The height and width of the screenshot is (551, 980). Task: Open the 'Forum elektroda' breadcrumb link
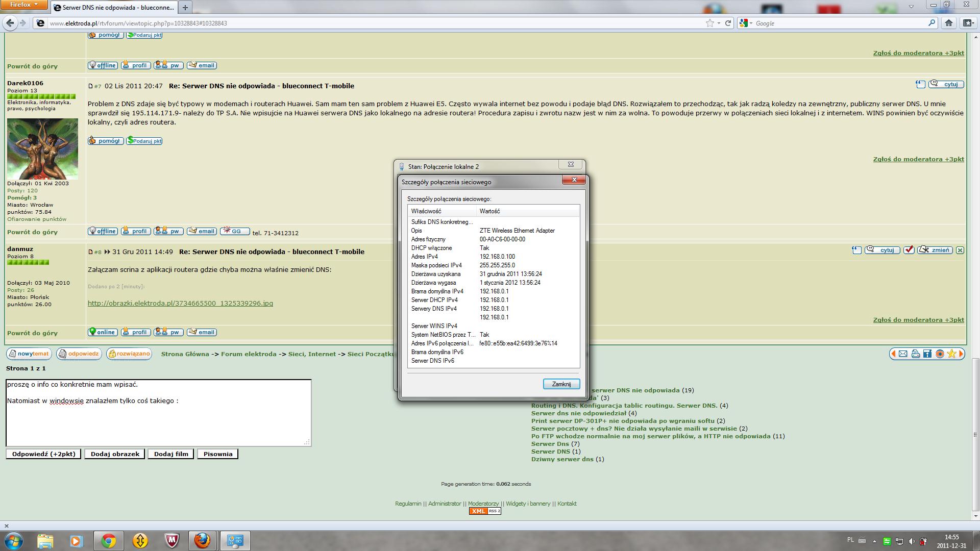[249, 354]
